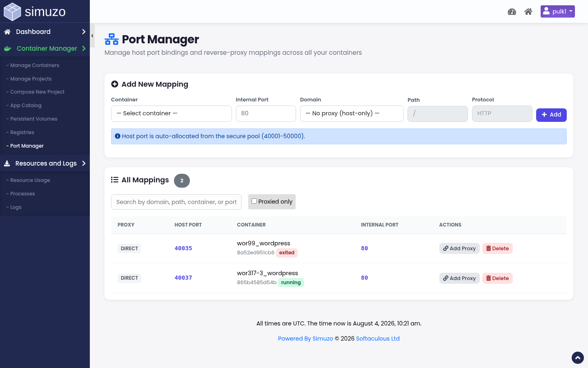
Task: Add Proxy for wor99_wordpress
Action: [459, 249]
